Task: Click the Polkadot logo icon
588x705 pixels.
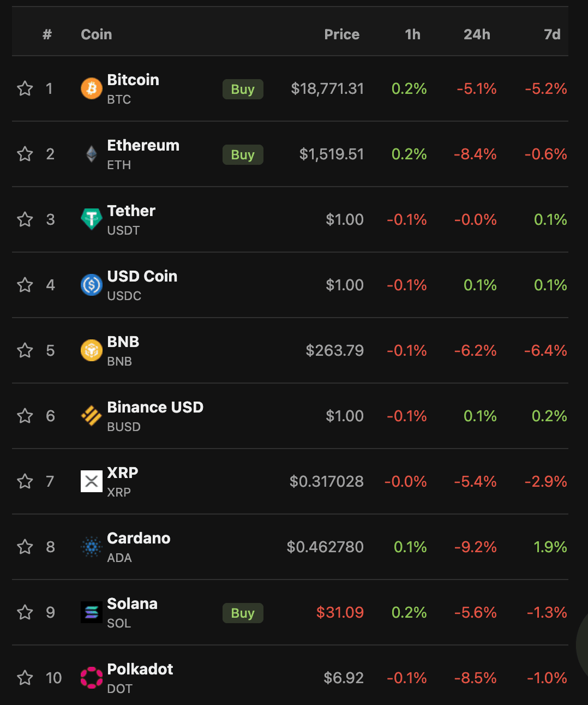Action: point(92,678)
